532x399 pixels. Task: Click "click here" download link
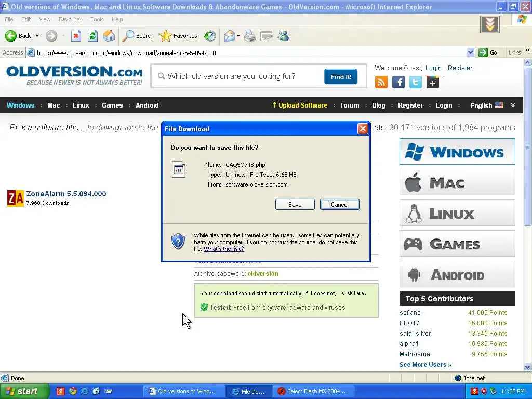click(x=354, y=293)
